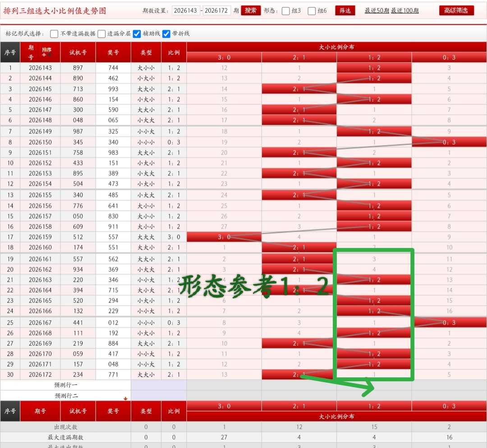Click the top 3:0 distribution header
Viewport: 487px width, 448px height.
(x=224, y=57)
